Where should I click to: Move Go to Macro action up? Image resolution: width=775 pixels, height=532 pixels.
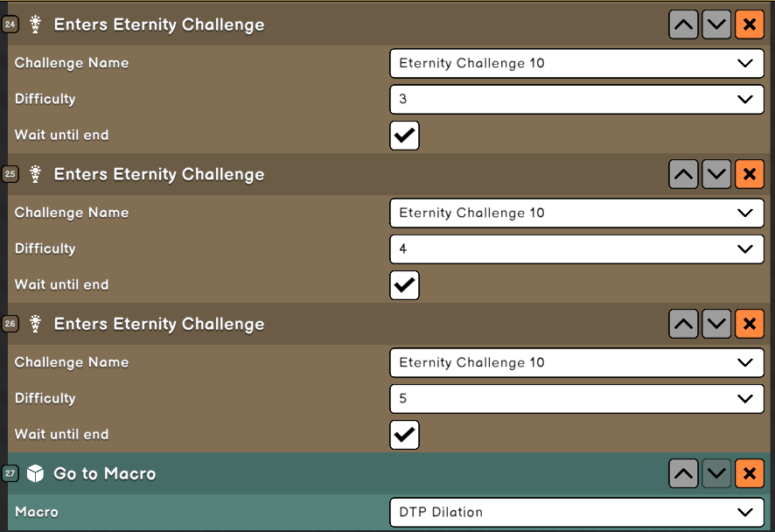(683, 474)
